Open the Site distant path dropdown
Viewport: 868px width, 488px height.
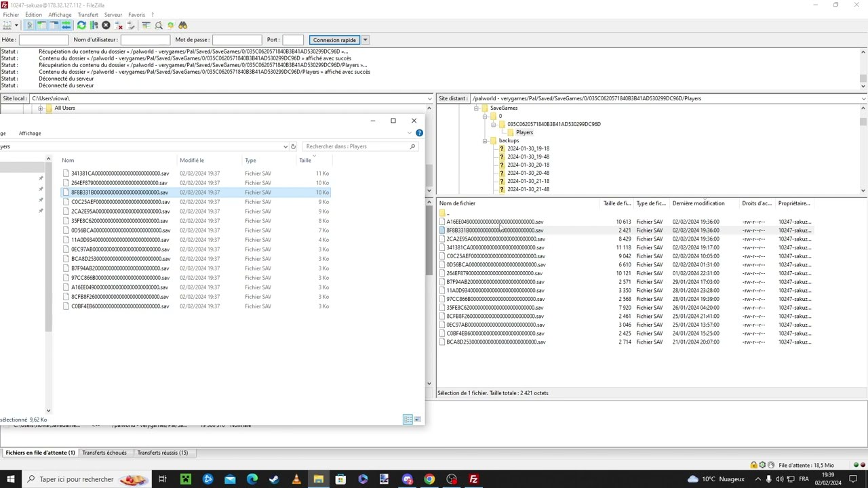863,99
